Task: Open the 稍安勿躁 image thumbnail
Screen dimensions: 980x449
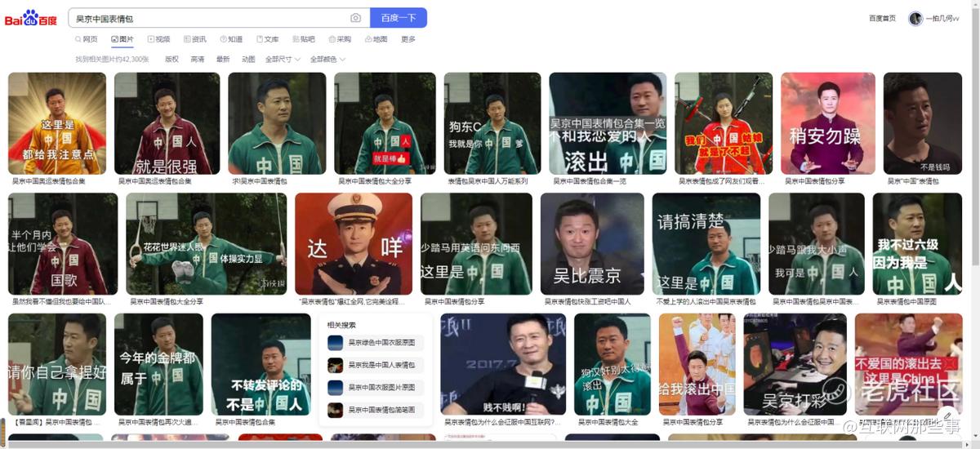Action: point(827,123)
